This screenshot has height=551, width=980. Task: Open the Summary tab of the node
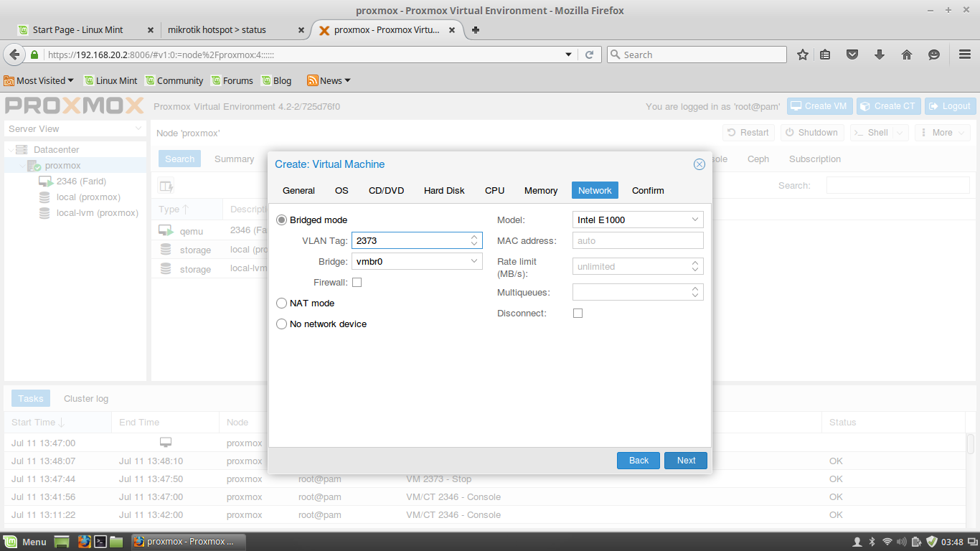click(234, 159)
